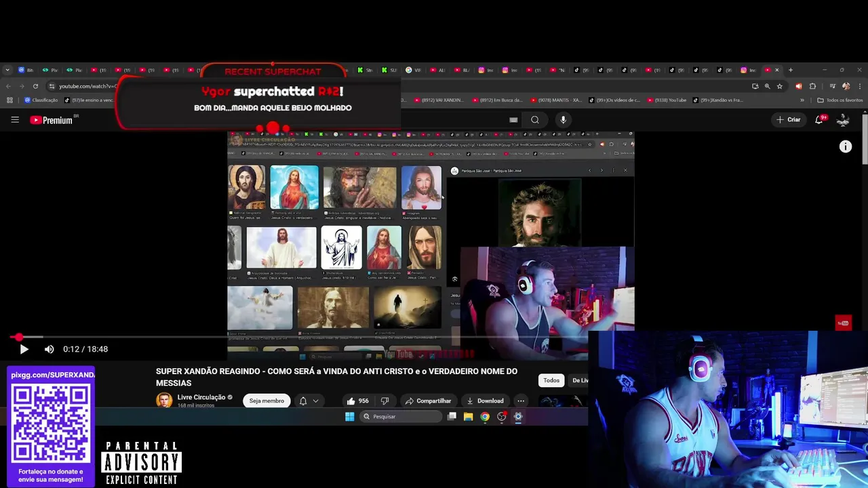Reload the page with the refresh icon
This screenshot has width=868, height=488.
point(35,86)
